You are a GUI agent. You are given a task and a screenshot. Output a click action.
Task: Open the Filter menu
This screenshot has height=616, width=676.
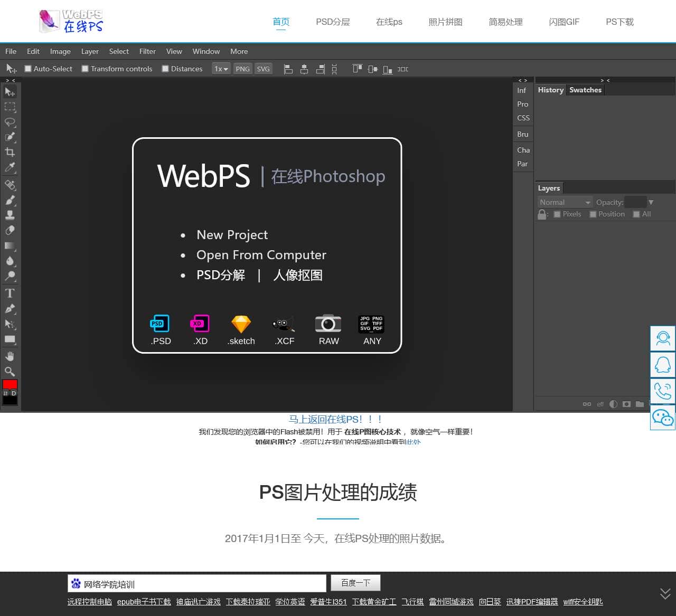coord(147,51)
